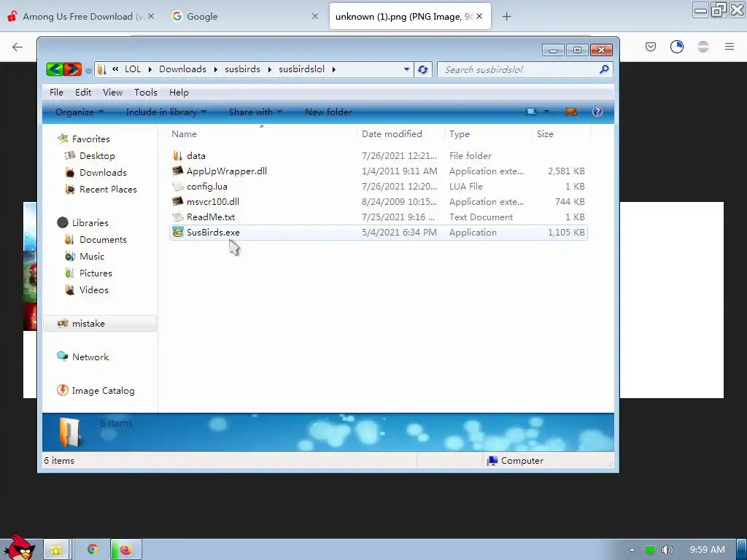
Task: Select the SusBirds.exe application icon
Action: coord(178,233)
